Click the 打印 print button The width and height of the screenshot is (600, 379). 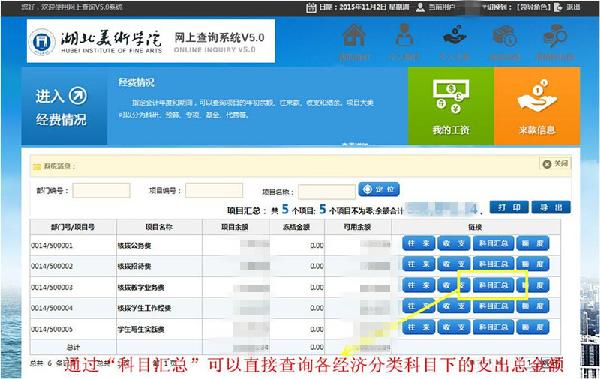coord(509,207)
